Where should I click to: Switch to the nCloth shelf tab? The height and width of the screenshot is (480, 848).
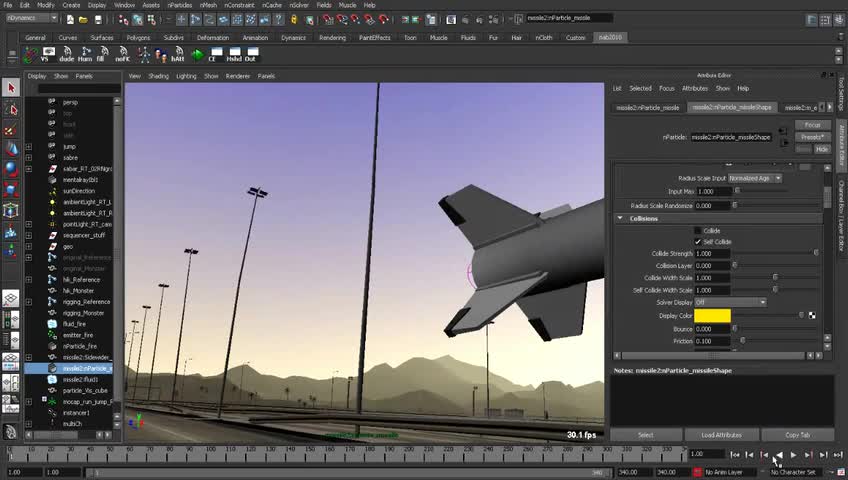pyautogui.click(x=544, y=38)
